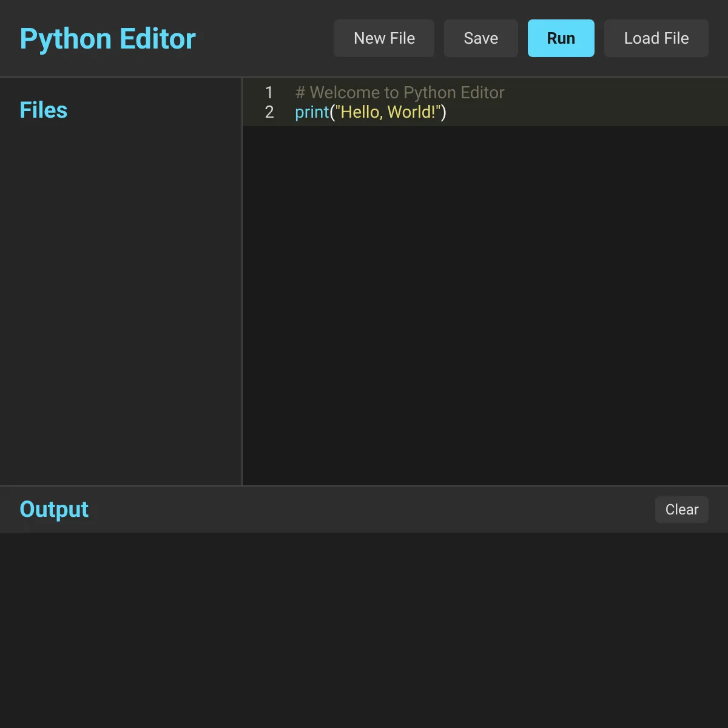Click the Output panel heading
Image resolution: width=728 pixels, height=728 pixels.
(x=54, y=510)
